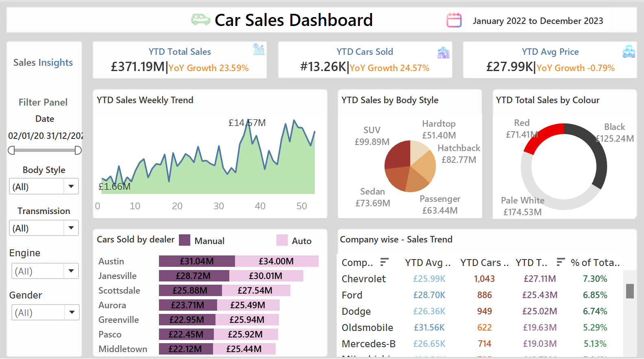
Task: Click the icon on YTD Cars Sold card
Action: point(443,52)
